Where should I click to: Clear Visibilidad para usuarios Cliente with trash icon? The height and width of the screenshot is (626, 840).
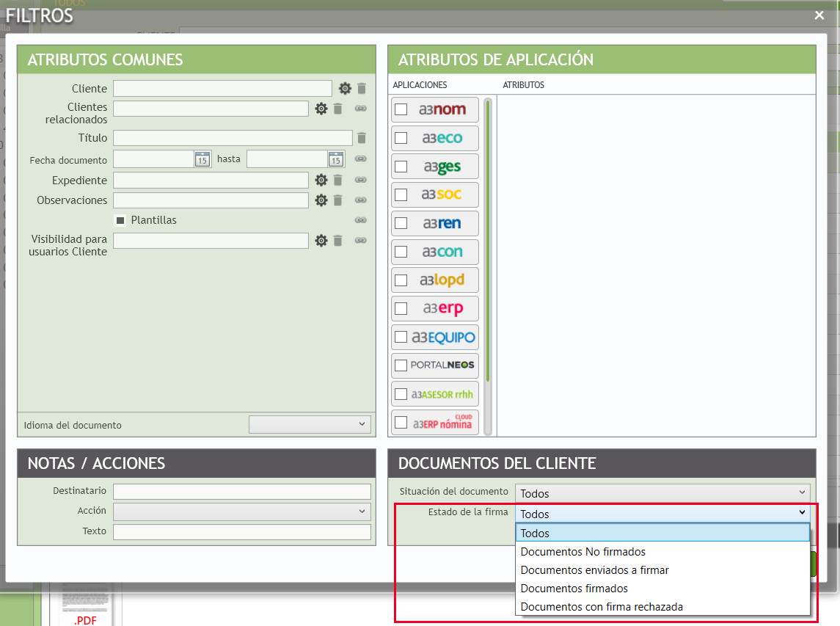coord(337,241)
